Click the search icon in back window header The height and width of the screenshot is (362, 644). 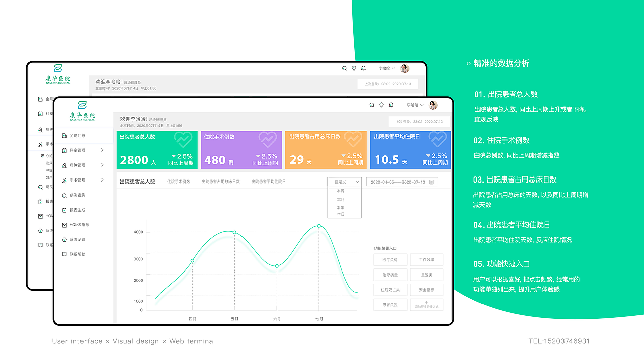click(x=344, y=68)
